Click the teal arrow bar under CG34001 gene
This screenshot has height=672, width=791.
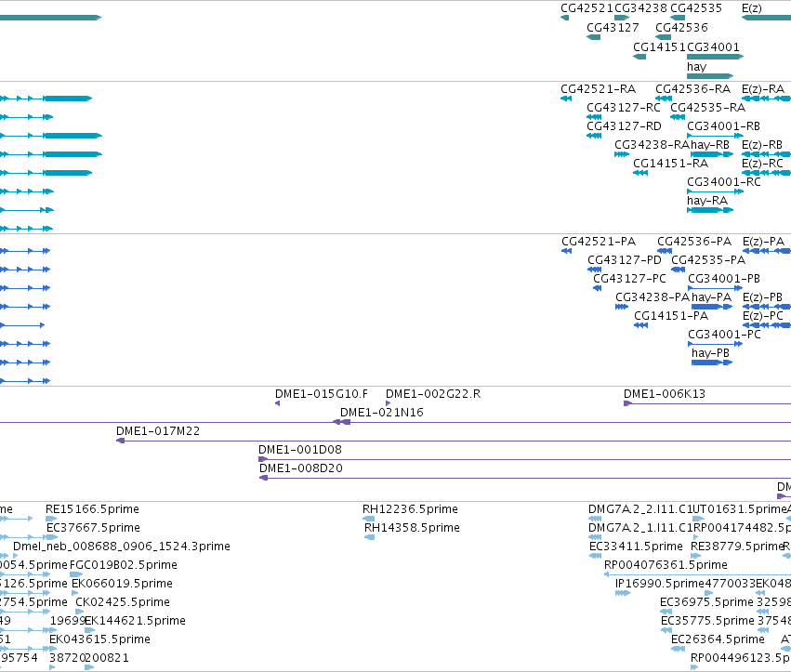[x=716, y=57]
